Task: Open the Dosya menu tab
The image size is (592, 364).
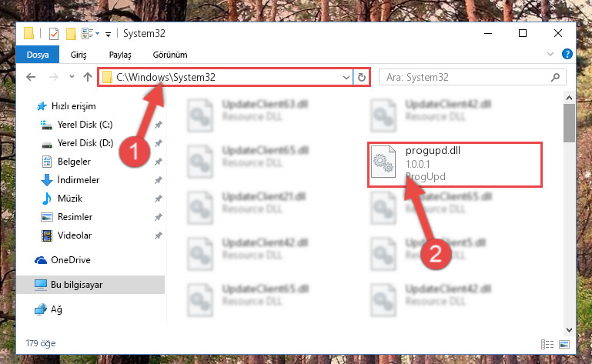Action: [38, 55]
